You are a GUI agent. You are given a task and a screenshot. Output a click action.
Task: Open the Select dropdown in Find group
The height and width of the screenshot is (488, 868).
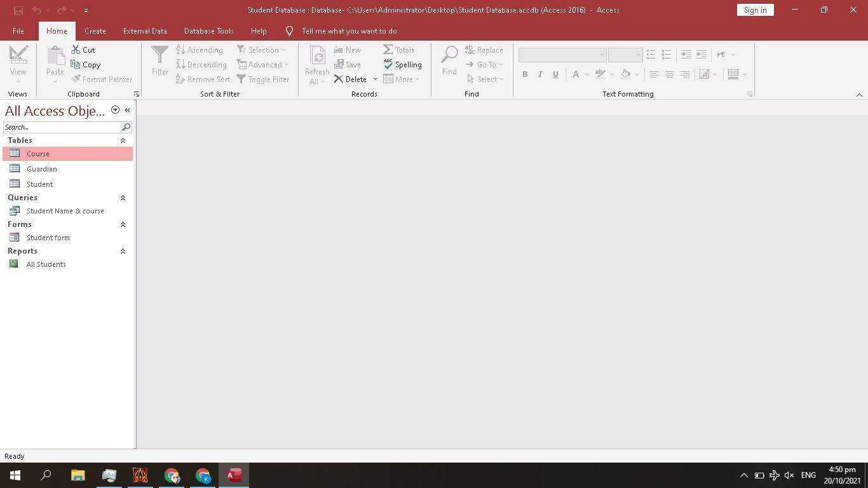click(x=485, y=79)
